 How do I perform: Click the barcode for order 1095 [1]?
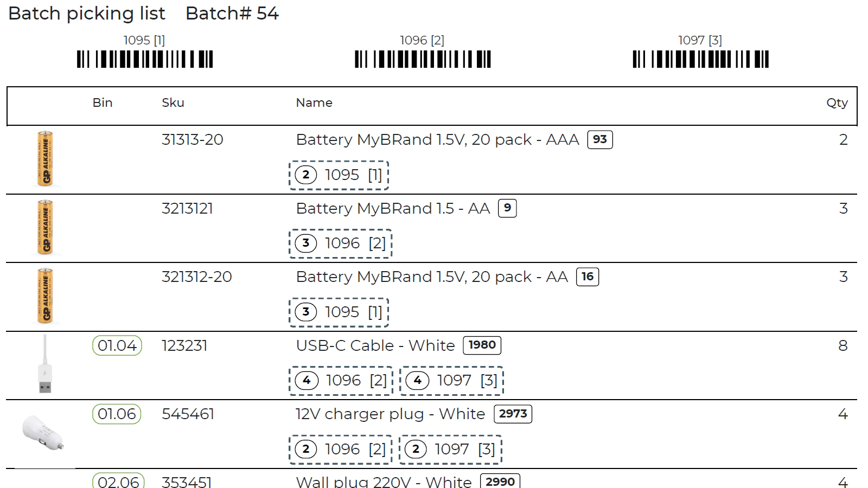click(145, 59)
